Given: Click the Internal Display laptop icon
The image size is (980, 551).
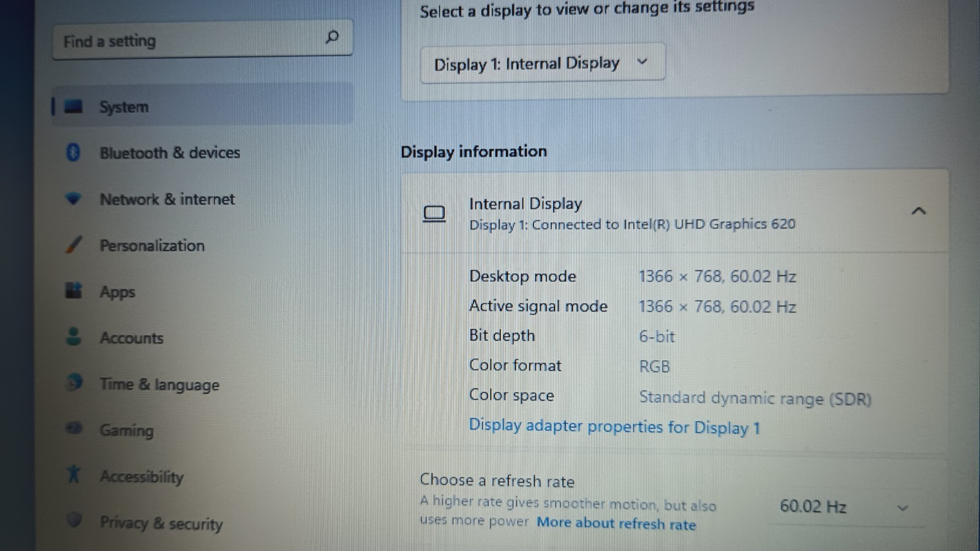Looking at the screenshot, I should pyautogui.click(x=434, y=214).
